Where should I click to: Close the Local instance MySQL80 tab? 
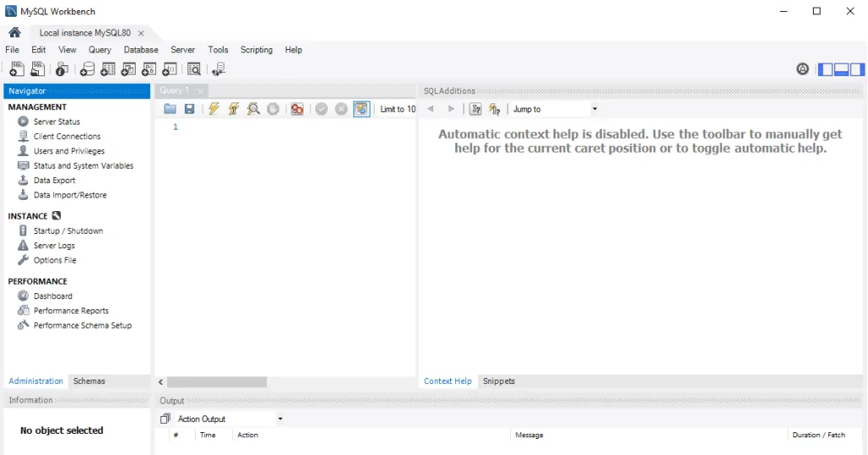[x=142, y=33]
